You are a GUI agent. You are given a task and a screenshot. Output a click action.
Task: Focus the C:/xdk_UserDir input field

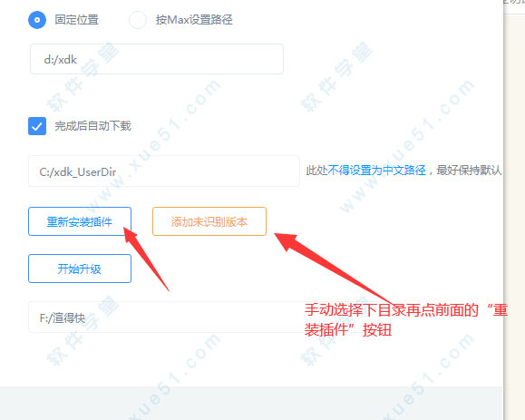coord(164,171)
